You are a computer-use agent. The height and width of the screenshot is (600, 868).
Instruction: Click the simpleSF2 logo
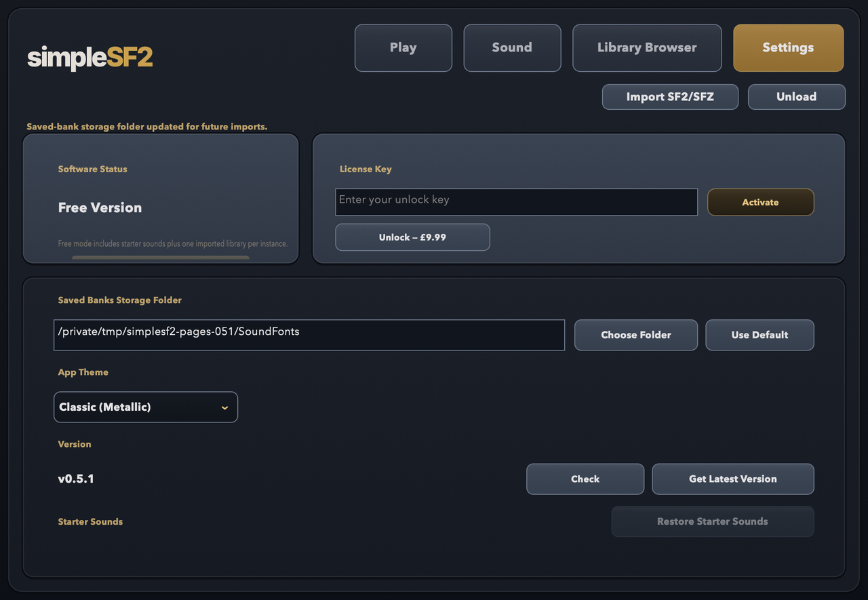pos(90,58)
